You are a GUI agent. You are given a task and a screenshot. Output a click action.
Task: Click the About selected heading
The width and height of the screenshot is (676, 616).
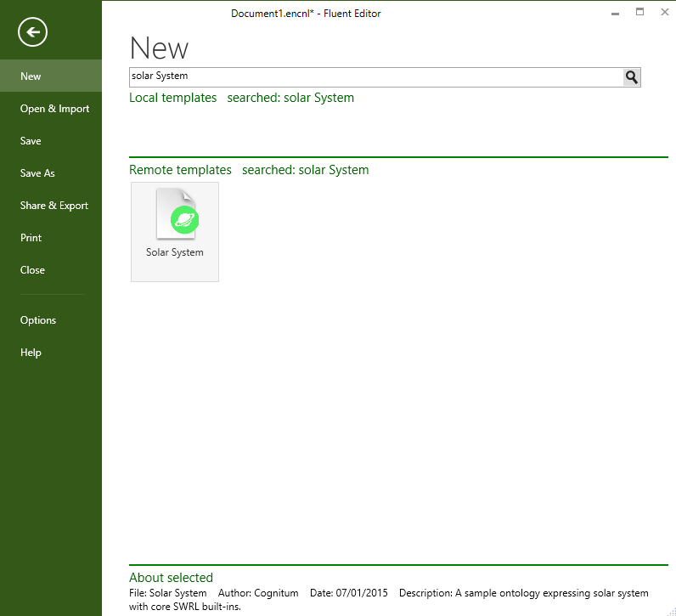coord(172,578)
